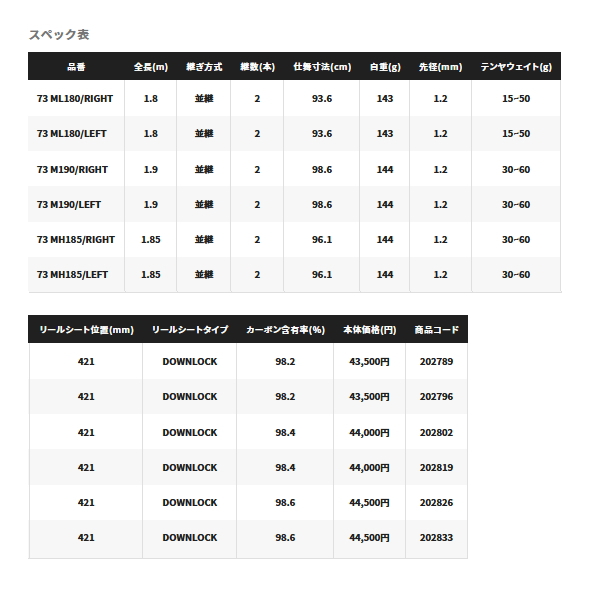600x600 pixels.
Task: Select the 本体価格(円) column header
Action: (x=370, y=330)
